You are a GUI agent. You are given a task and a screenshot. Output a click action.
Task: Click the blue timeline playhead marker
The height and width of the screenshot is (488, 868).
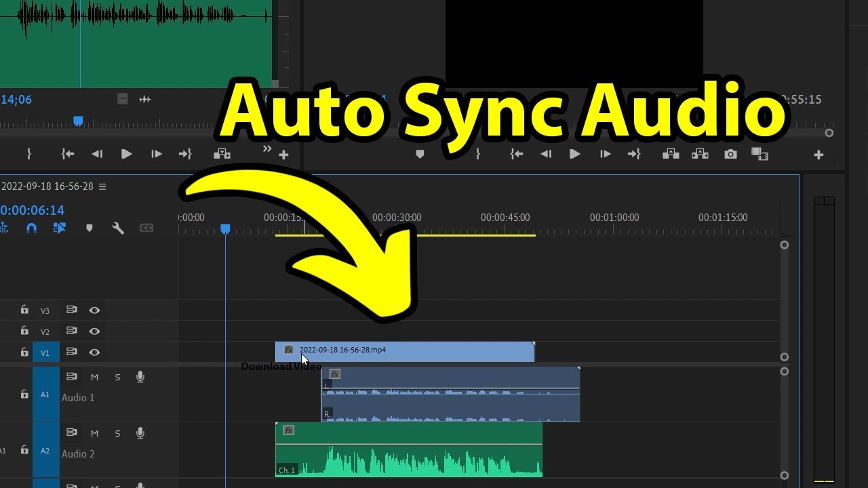point(225,230)
